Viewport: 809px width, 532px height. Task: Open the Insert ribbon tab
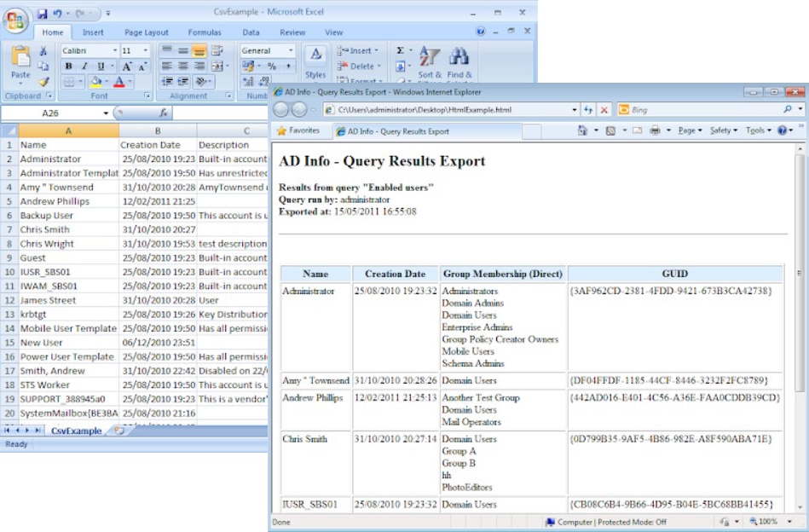(93, 32)
